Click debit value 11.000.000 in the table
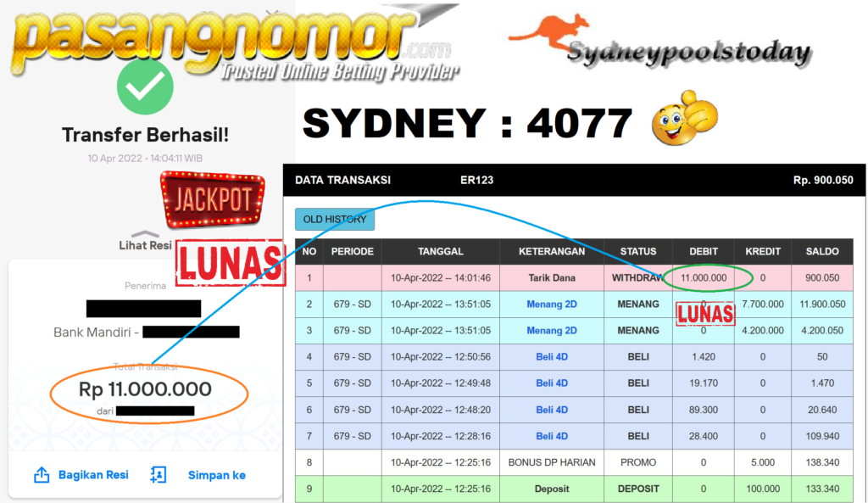 [x=704, y=278]
